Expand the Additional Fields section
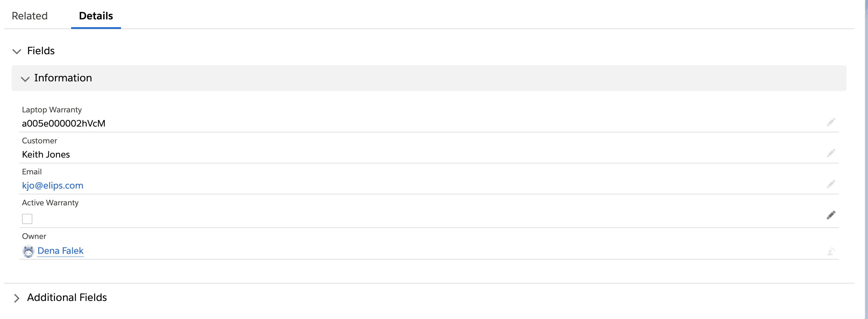Viewport: 868px width, 319px height. coord(16,298)
